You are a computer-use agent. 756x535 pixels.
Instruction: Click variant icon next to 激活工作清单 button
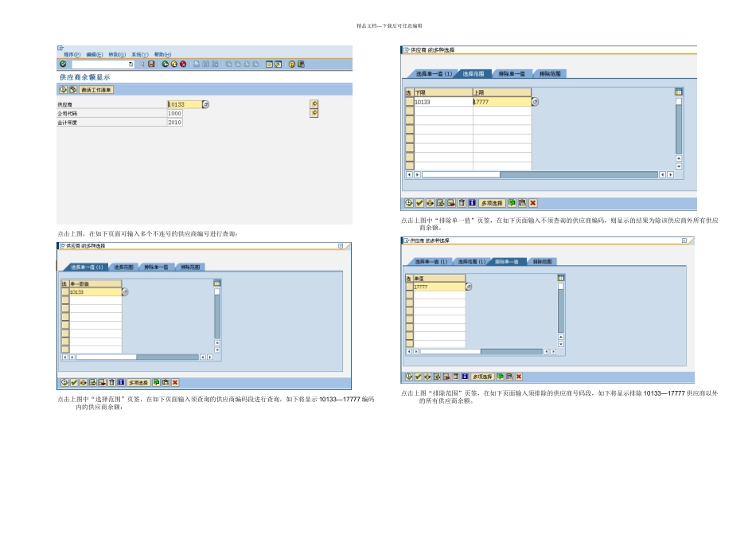[72, 90]
